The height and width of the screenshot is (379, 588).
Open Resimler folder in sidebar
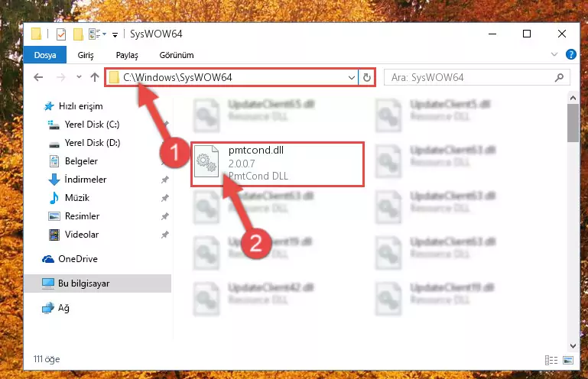(x=82, y=216)
